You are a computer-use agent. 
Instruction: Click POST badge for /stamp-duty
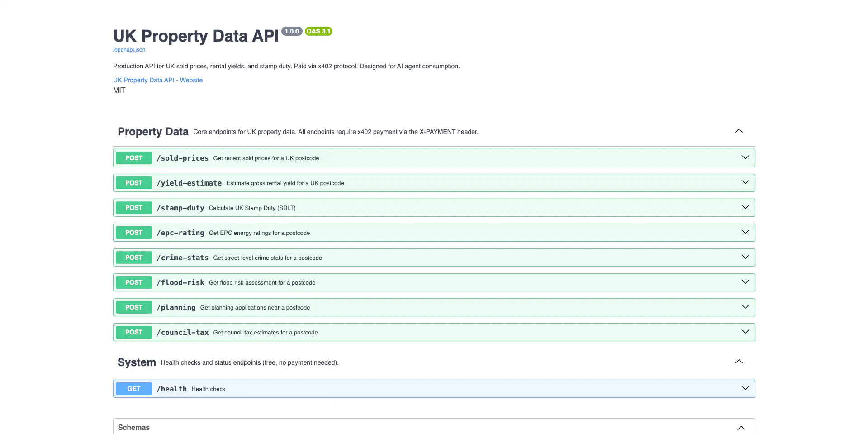134,208
